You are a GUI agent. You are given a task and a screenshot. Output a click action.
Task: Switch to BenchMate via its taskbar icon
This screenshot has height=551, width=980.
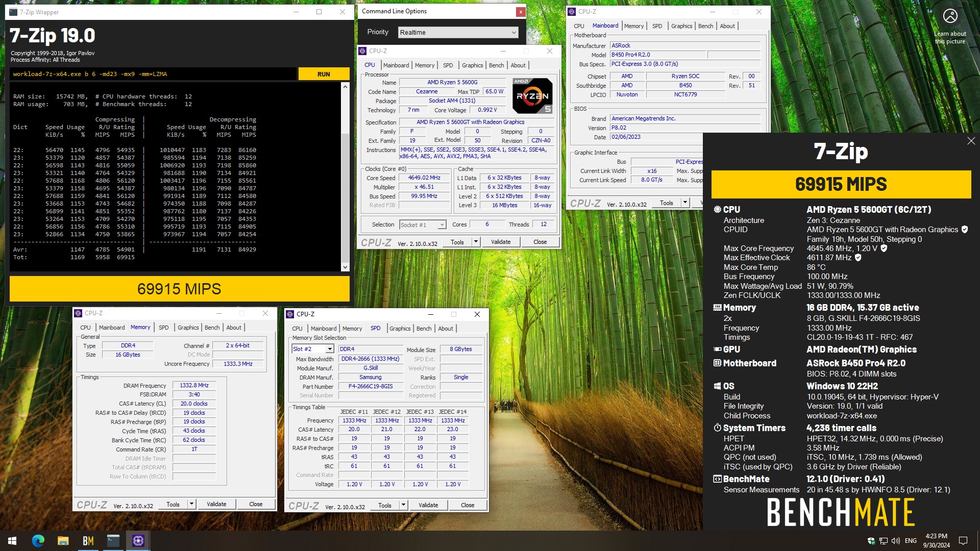pyautogui.click(x=88, y=541)
